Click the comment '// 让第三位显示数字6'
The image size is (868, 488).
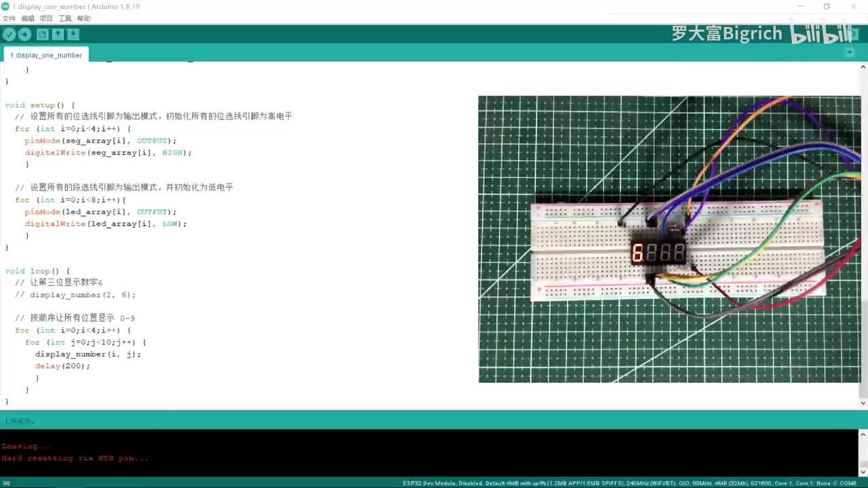58,283
